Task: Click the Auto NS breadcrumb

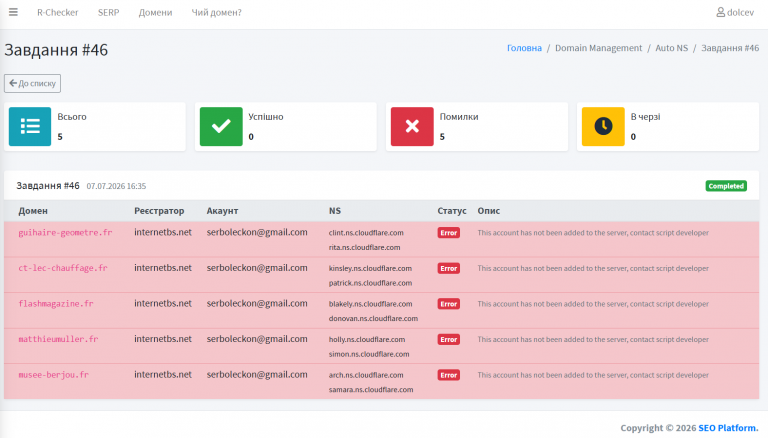Action: tap(672, 48)
